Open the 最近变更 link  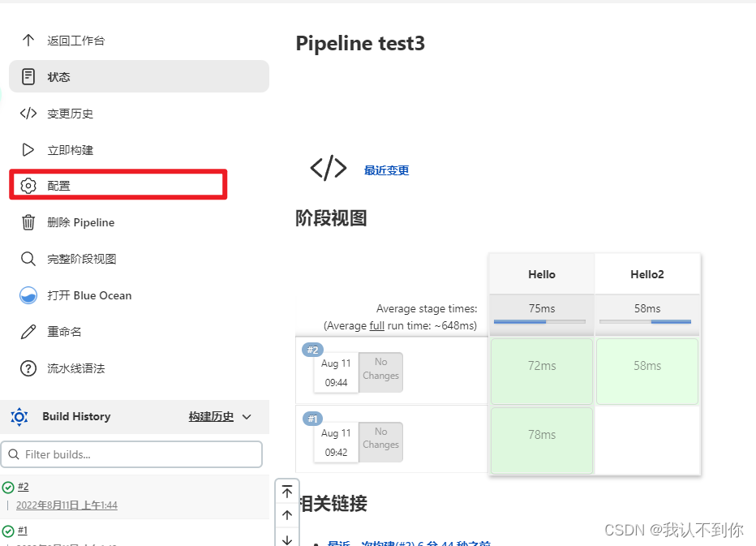click(x=386, y=170)
